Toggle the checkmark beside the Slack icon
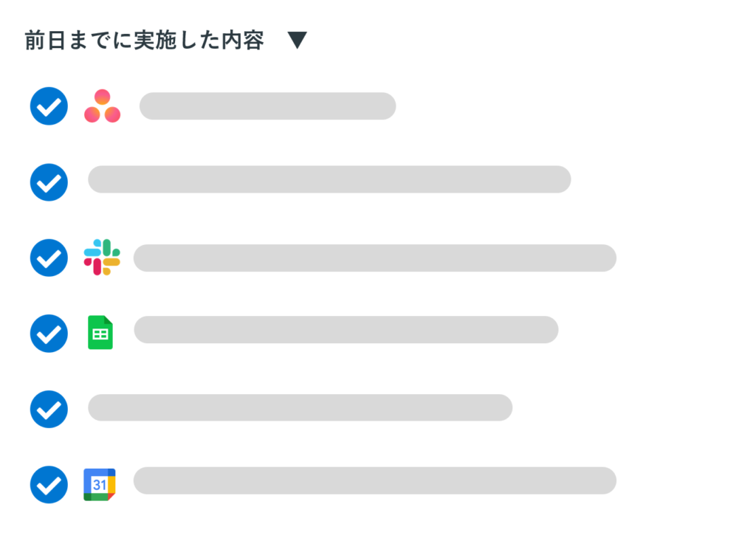 coord(49,258)
